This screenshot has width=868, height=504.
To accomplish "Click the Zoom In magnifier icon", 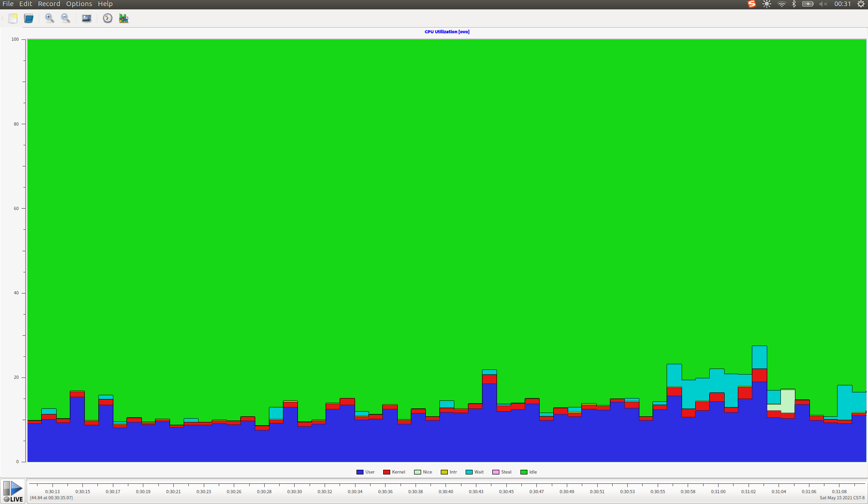I will click(x=49, y=18).
